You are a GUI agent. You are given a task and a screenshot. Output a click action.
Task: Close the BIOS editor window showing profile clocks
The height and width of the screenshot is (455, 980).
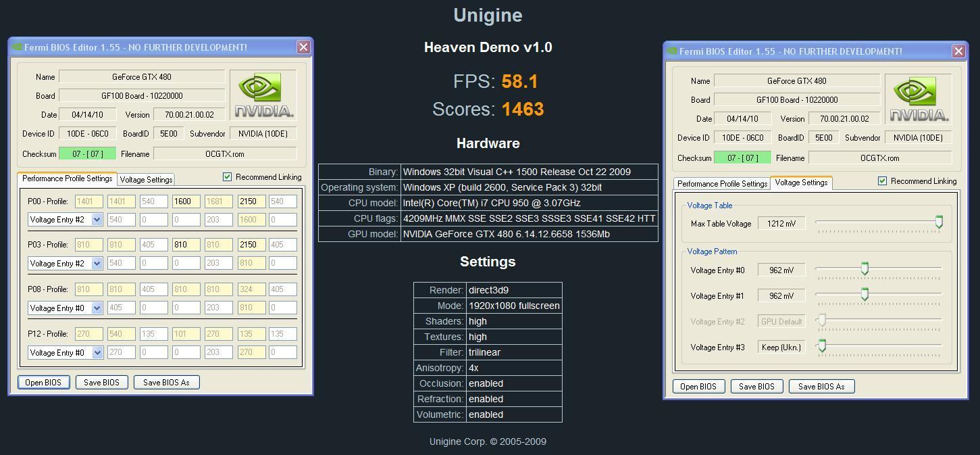coord(303,47)
